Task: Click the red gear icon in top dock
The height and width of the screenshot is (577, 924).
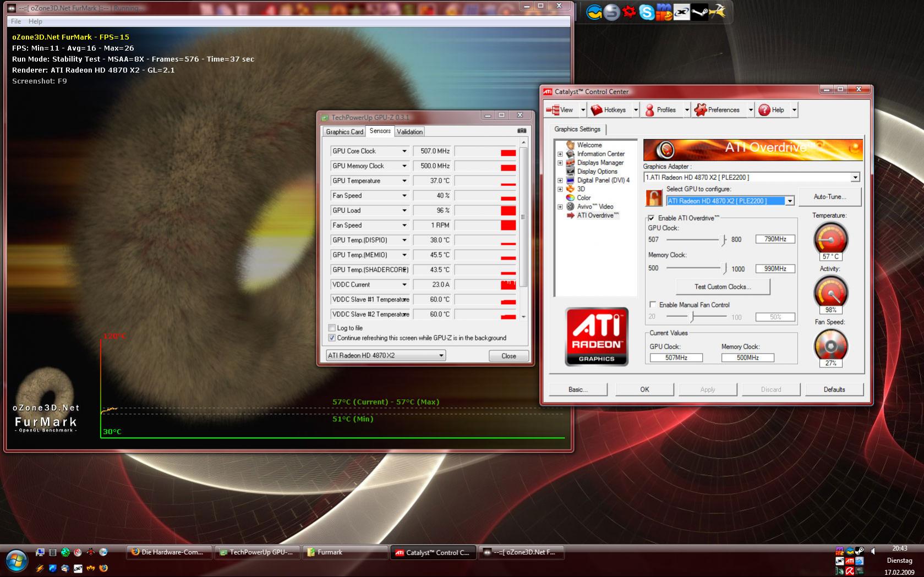Action: click(629, 12)
